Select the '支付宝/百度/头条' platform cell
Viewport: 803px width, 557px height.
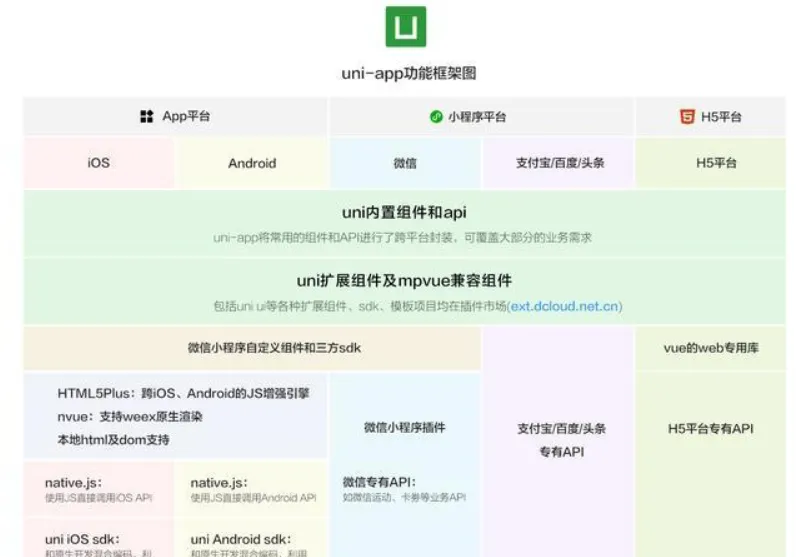tap(560, 163)
